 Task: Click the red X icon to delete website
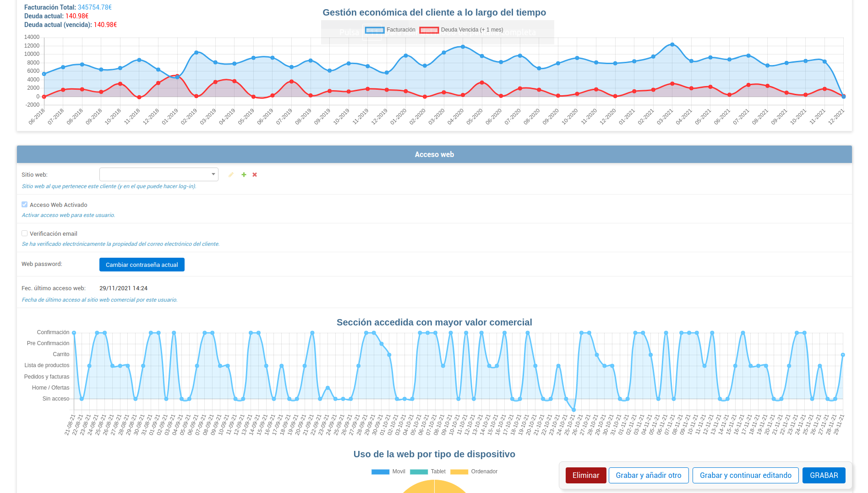point(255,175)
